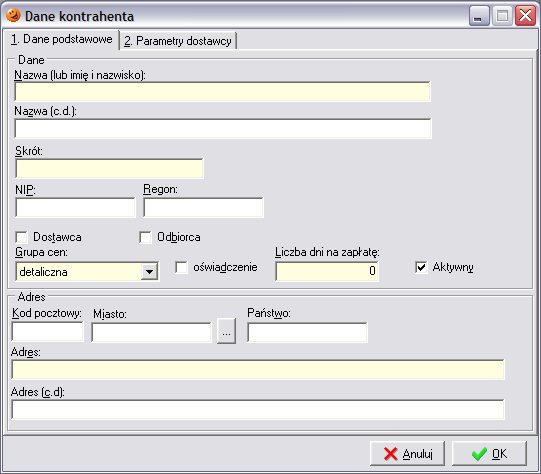Click into the 'Nazwa (c.d.)' field
This screenshot has width=541, height=474.
coord(223,128)
